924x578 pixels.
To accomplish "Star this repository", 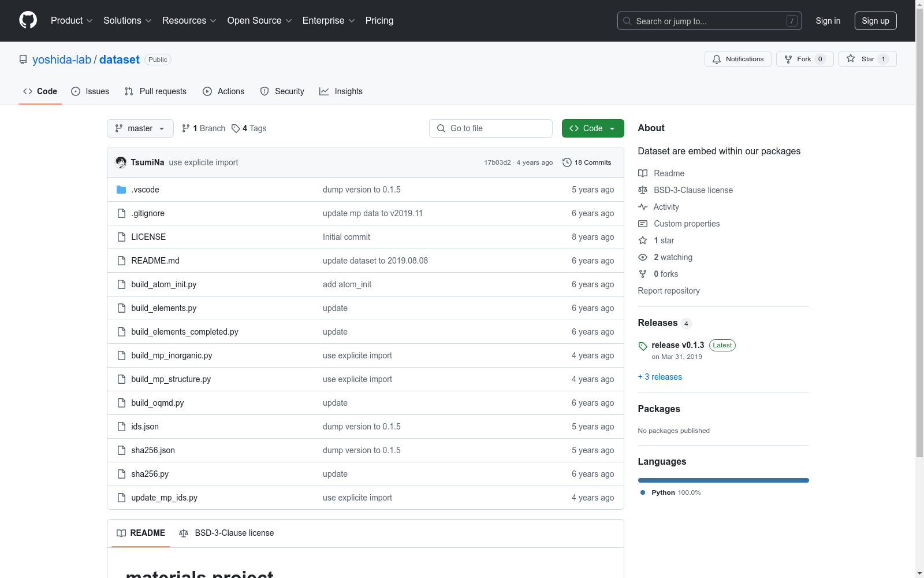I will (867, 59).
